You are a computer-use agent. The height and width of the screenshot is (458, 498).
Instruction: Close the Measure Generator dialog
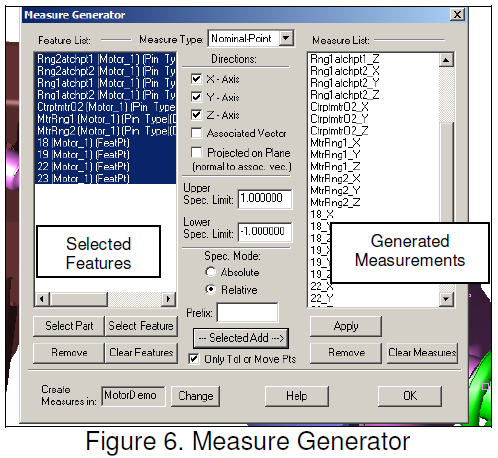457,15
